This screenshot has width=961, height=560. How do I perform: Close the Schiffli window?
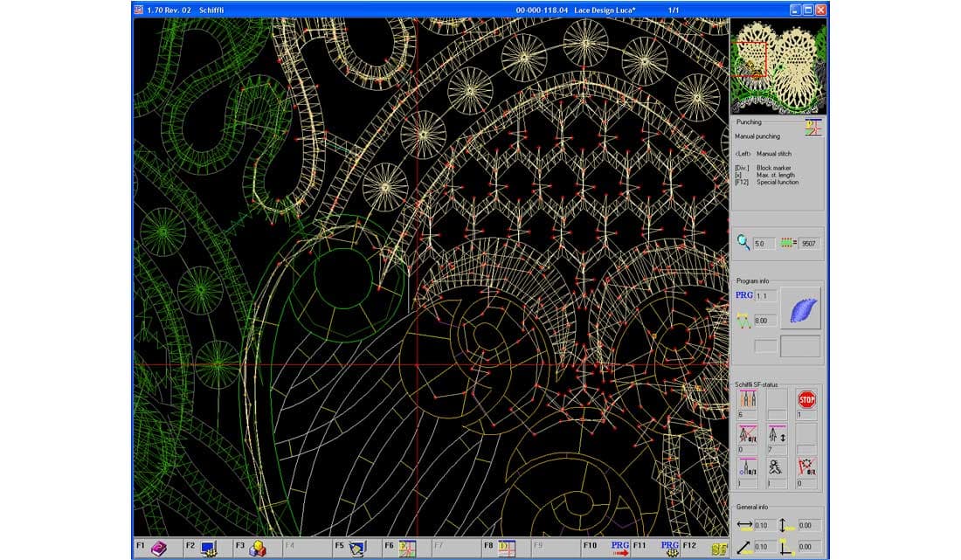click(x=821, y=10)
